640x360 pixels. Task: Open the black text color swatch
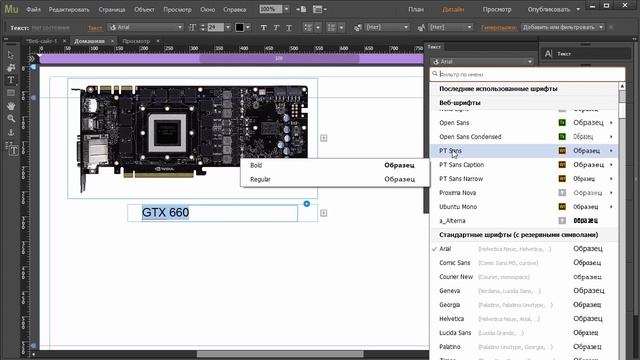(x=240, y=27)
